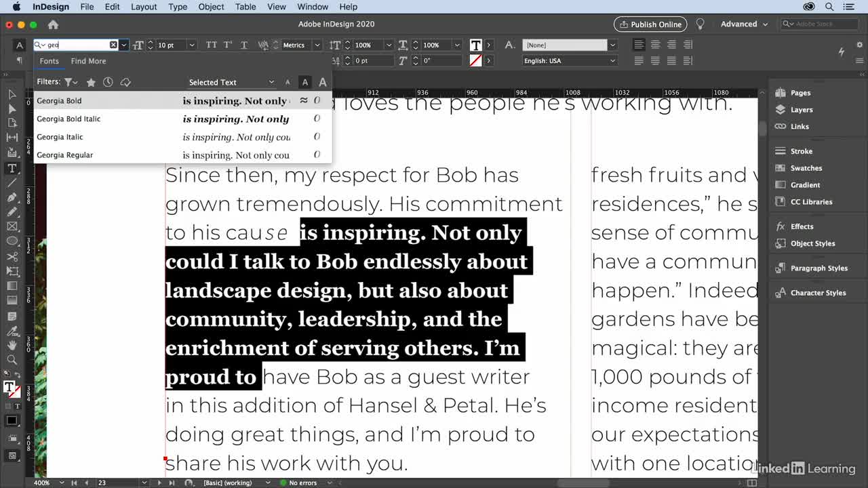Select small sample text size
Screen dimensions: 868x488
pos(288,82)
